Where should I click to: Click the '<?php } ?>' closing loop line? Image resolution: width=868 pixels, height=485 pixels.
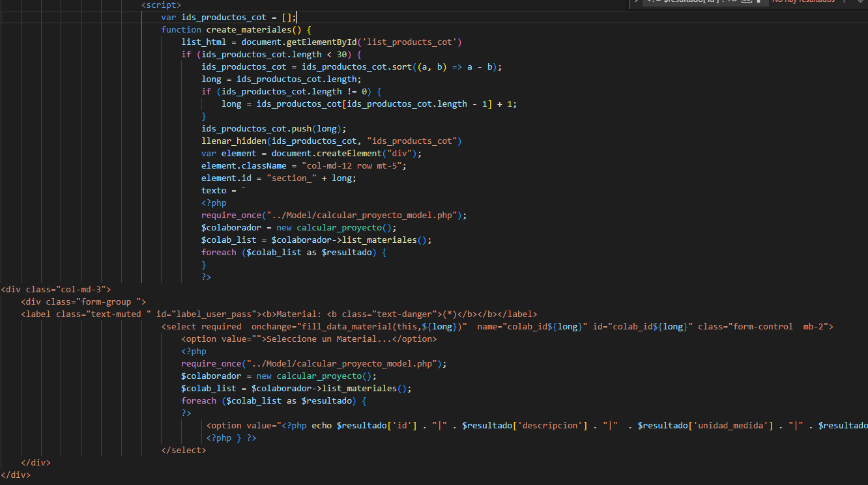231,438
